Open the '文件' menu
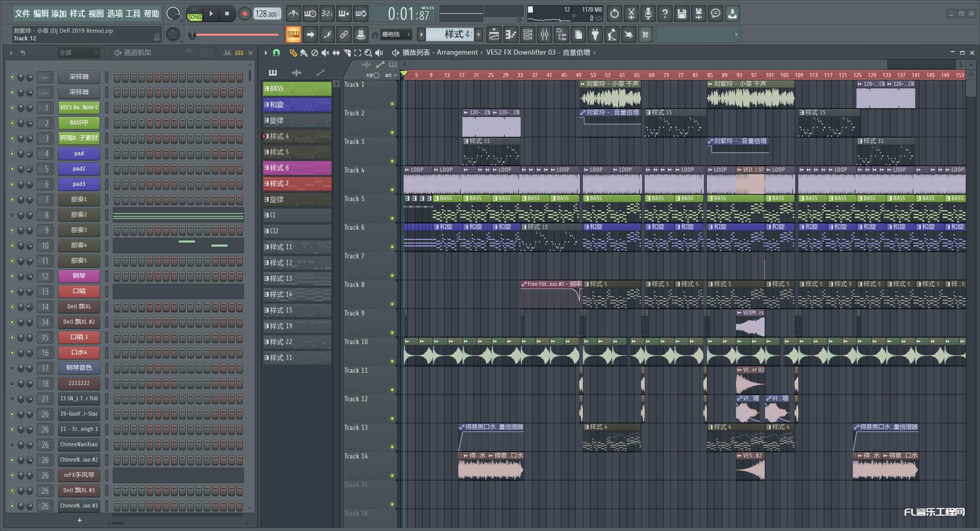The image size is (980, 531). [22, 14]
